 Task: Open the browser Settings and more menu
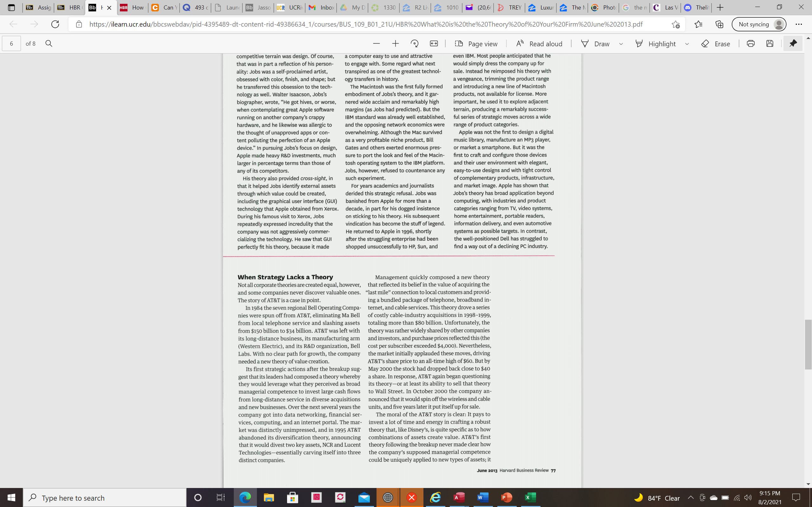point(799,24)
